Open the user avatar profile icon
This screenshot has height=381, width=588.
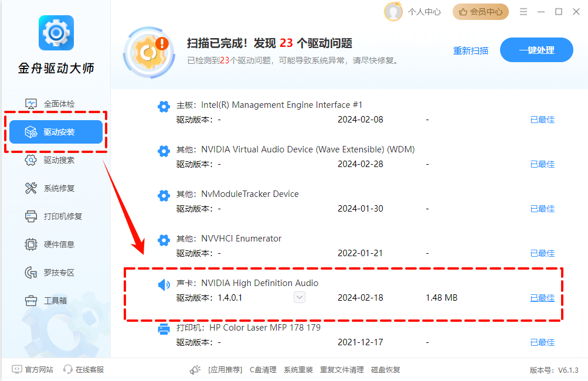pos(393,12)
